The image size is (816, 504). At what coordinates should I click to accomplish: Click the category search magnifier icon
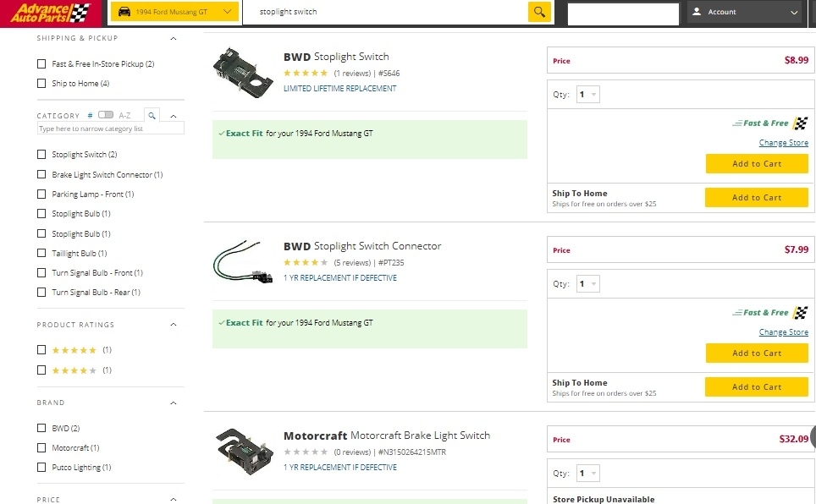tap(151, 115)
